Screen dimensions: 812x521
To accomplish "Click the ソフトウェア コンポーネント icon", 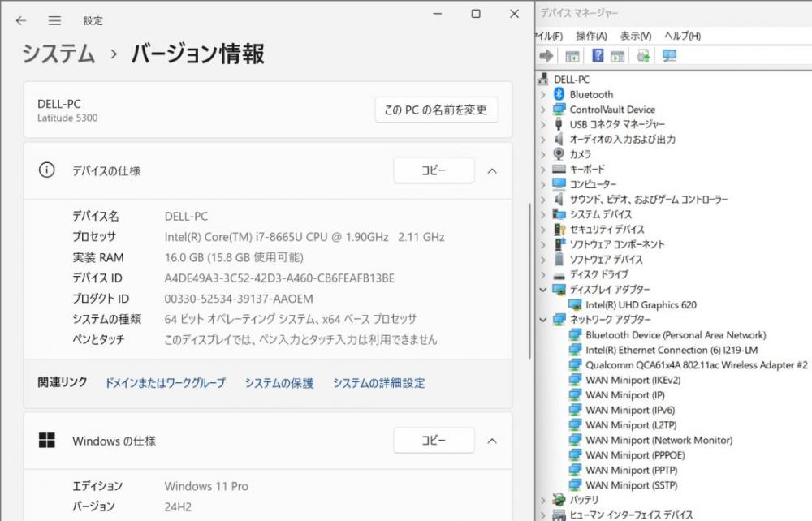I will click(559, 243).
